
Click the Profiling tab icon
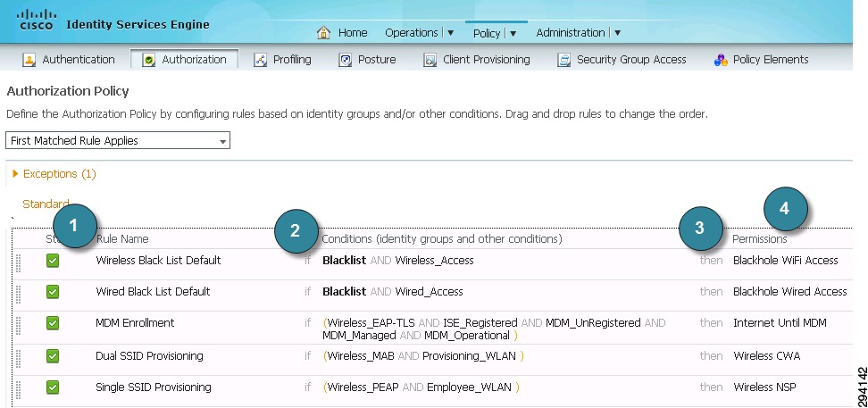tap(260, 60)
